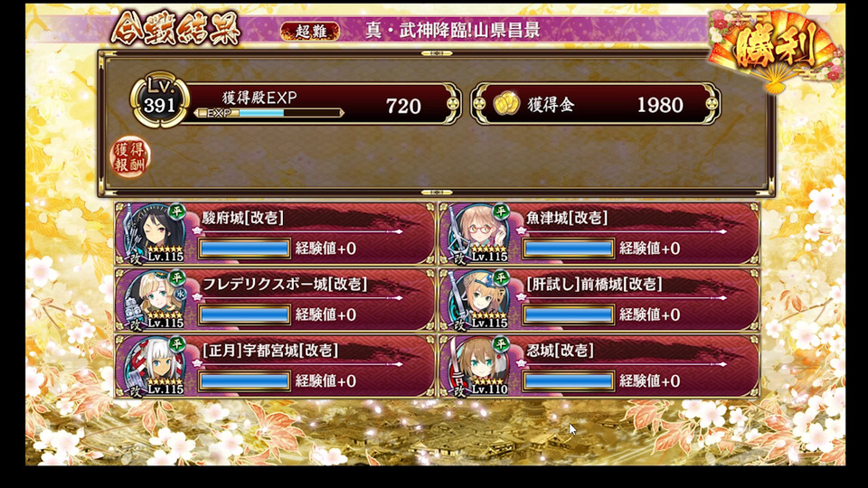Click the 駿府城[改壱] character portrait

pyautogui.click(x=152, y=233)
